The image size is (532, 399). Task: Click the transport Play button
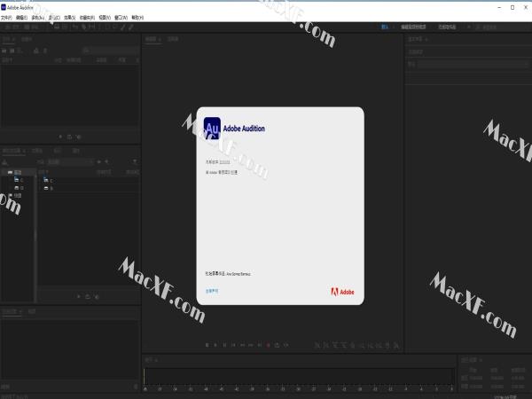pyautogui.click(x=215, y=345)
